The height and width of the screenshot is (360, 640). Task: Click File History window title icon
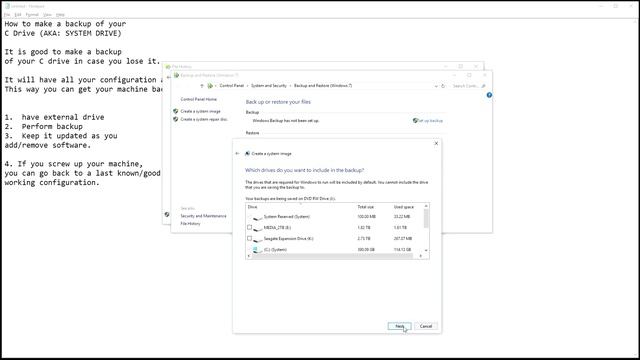(168, 67)
